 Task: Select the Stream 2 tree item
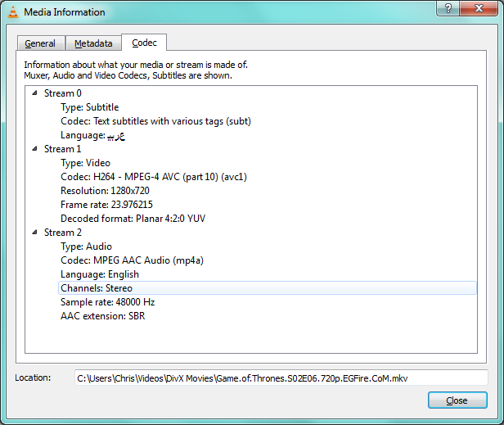pyautogui.click(x=63, y=233)
